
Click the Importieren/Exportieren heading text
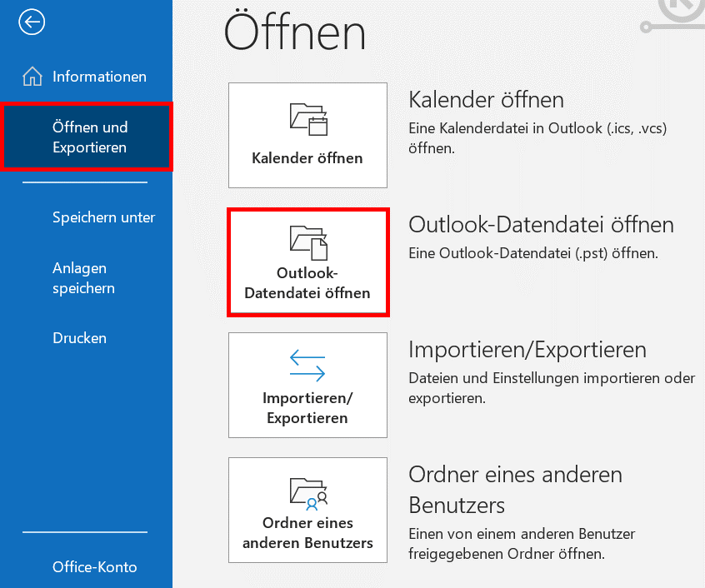527,349
